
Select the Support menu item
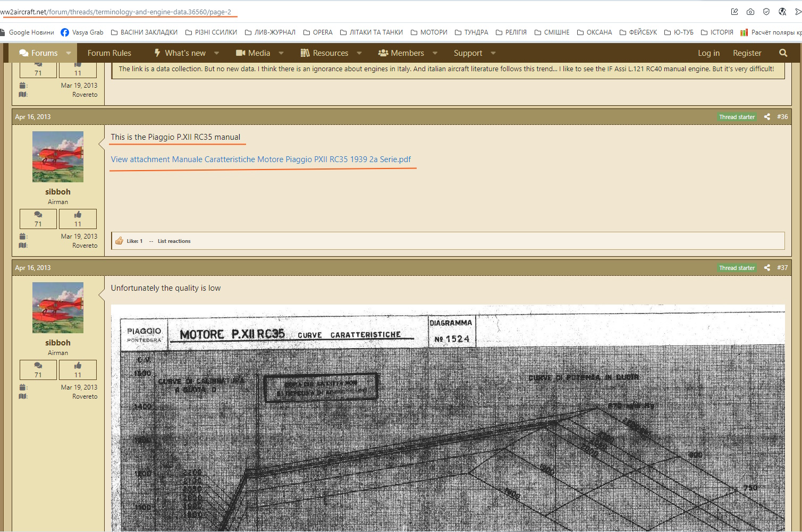[x=468, y=53]
